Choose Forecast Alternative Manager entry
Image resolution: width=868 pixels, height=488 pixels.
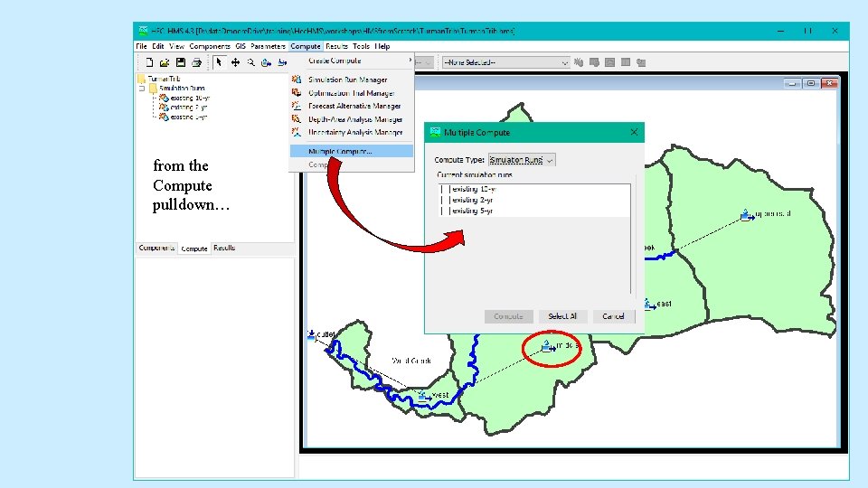352,106
